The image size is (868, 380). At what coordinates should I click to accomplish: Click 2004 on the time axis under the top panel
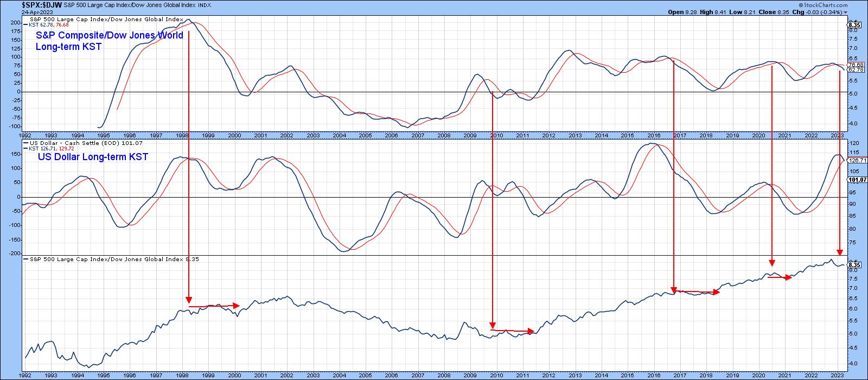click(x=339, y=135)
